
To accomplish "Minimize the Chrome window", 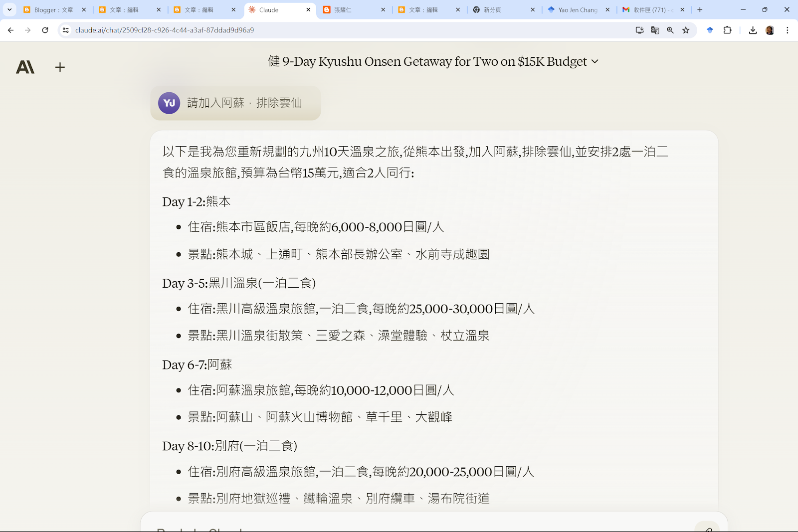I will (743, 9).
